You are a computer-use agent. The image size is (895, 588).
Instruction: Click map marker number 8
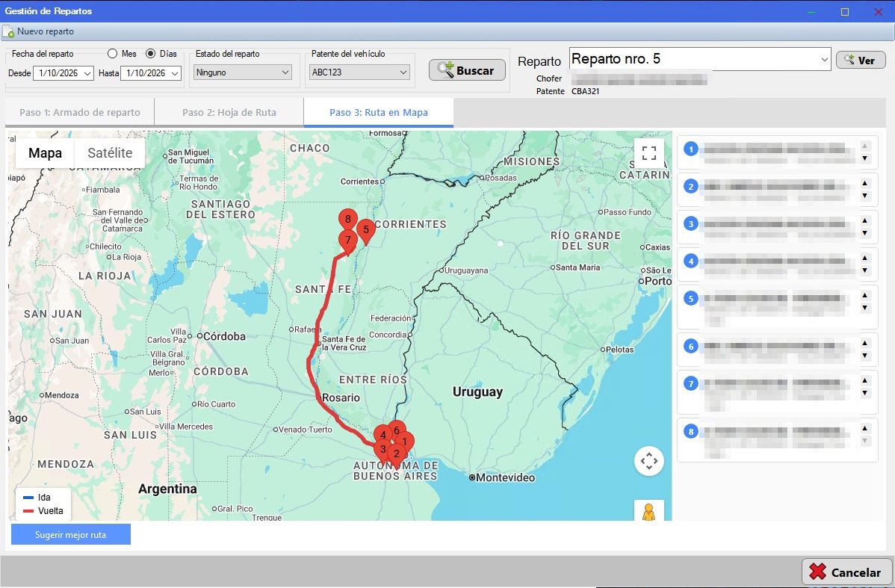[347, 220]
